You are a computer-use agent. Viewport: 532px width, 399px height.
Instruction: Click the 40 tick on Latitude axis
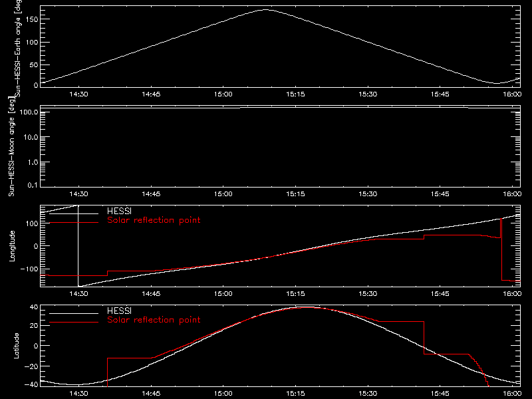pos(34,307)
